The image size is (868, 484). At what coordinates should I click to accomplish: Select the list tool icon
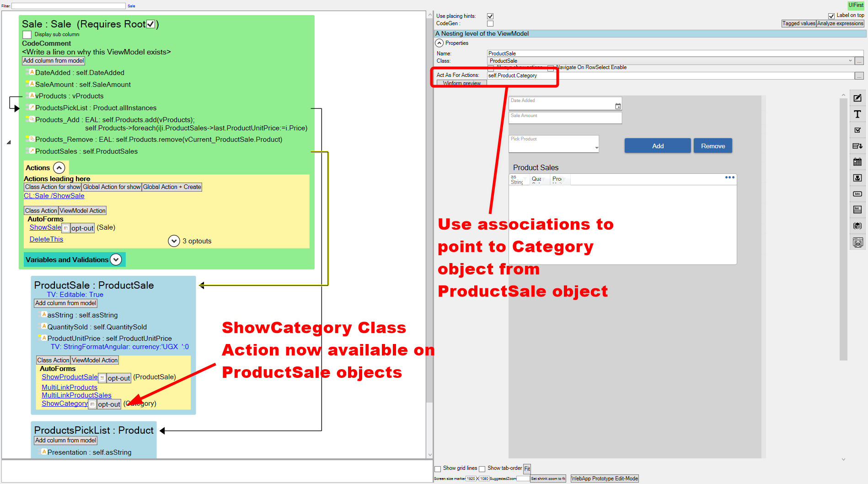(857, 210)
